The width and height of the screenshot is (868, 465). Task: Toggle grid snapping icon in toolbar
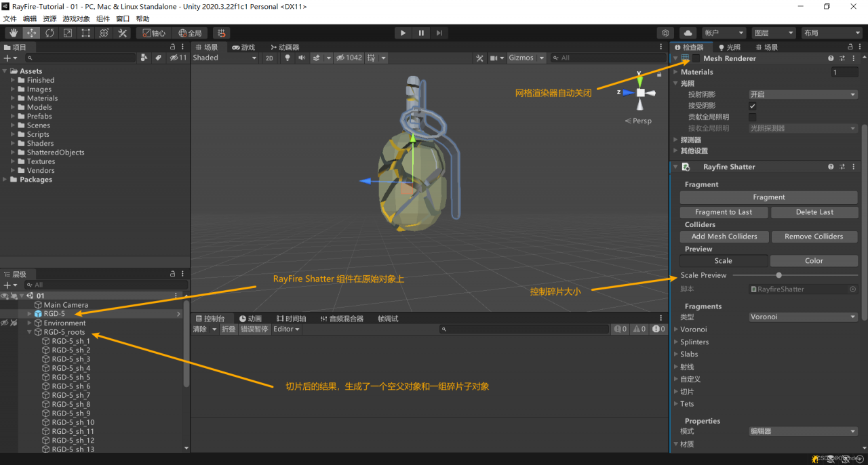pyautogui.click(x=221, y=33)
